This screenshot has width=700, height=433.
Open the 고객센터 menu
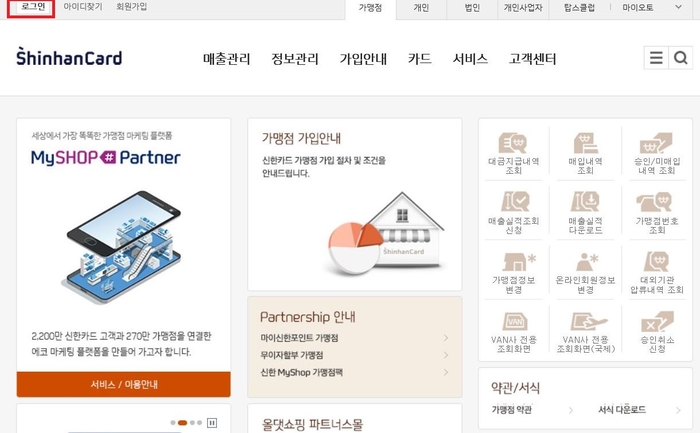point(533,59)
